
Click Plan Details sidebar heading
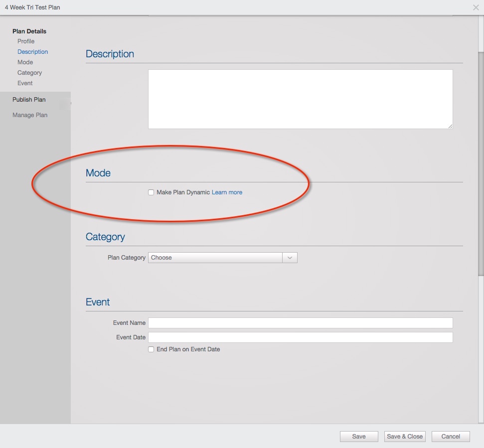pos(29,31)
